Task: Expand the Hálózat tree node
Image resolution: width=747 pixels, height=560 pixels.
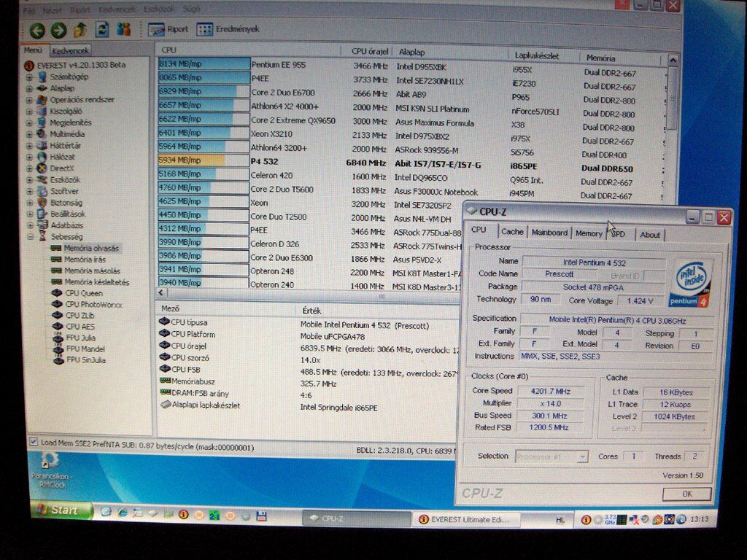Action: 29,157
